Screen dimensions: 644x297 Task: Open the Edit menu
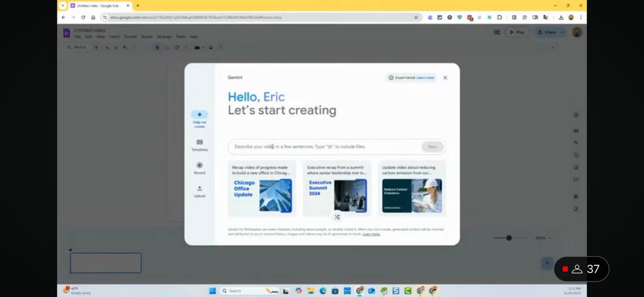point(89,37)
